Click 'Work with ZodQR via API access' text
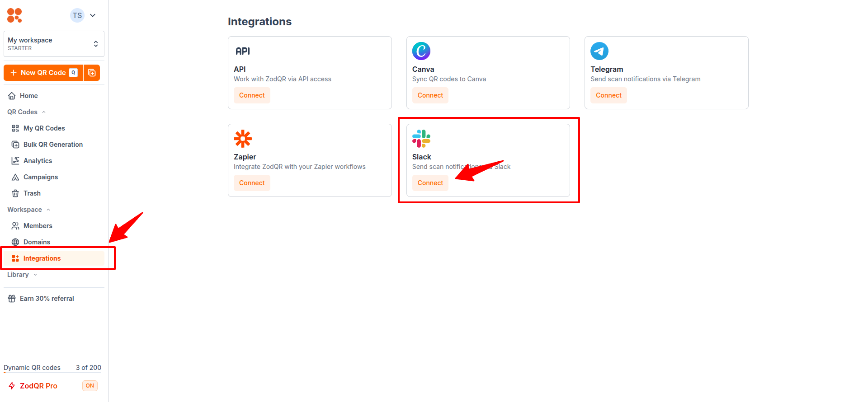The image size is (868, 402). click(x=283, y=79)
